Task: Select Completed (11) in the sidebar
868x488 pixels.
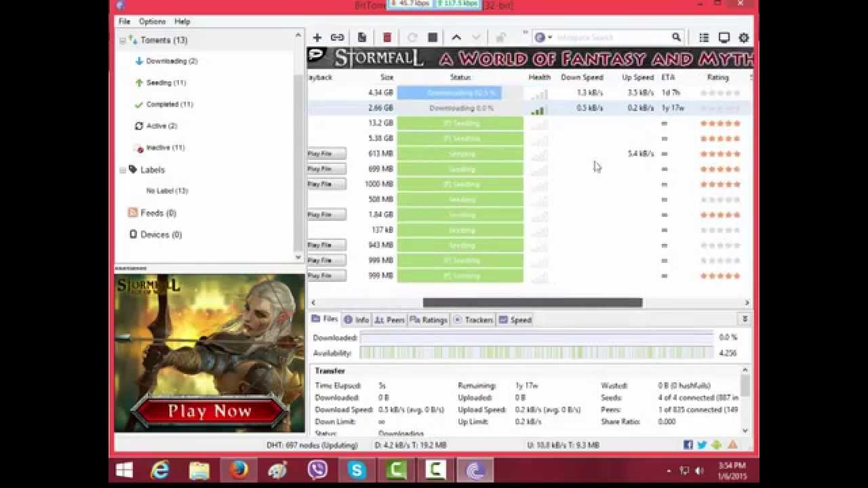Action: [170, 104]
